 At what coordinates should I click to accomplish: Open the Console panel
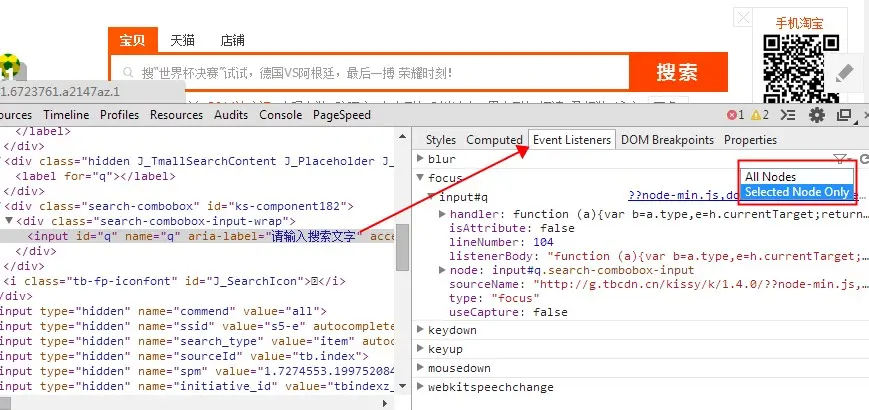coord(280,115)
